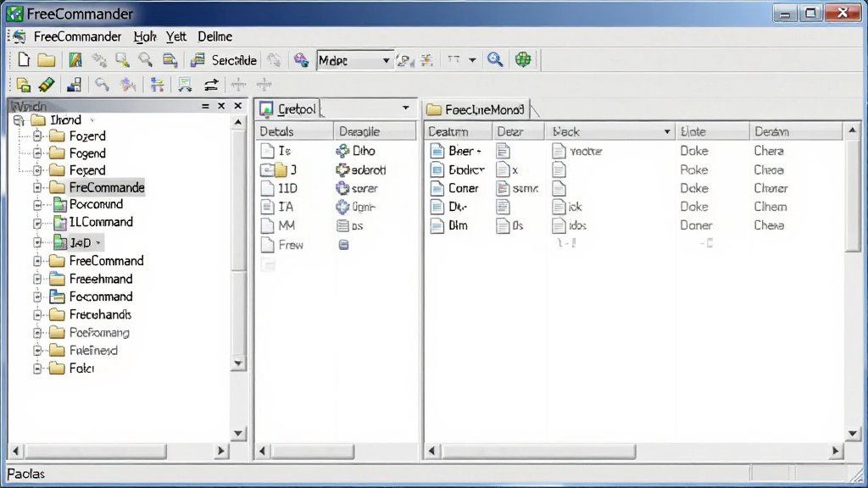Expand the ILCommand tree node
The height and width of the screenshot is (488, 868).
[37, 223]
